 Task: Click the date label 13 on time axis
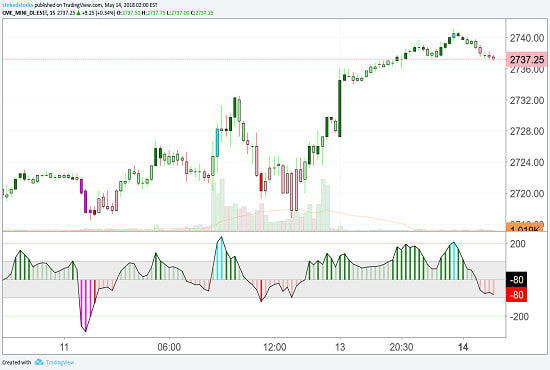[340, 347]
